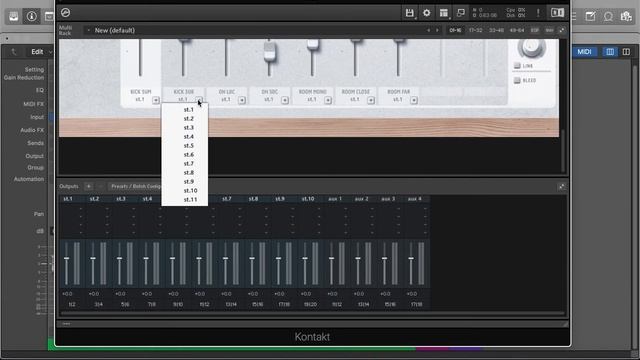
Task: Turn the round knob above LINK
Action: (531, 48)
